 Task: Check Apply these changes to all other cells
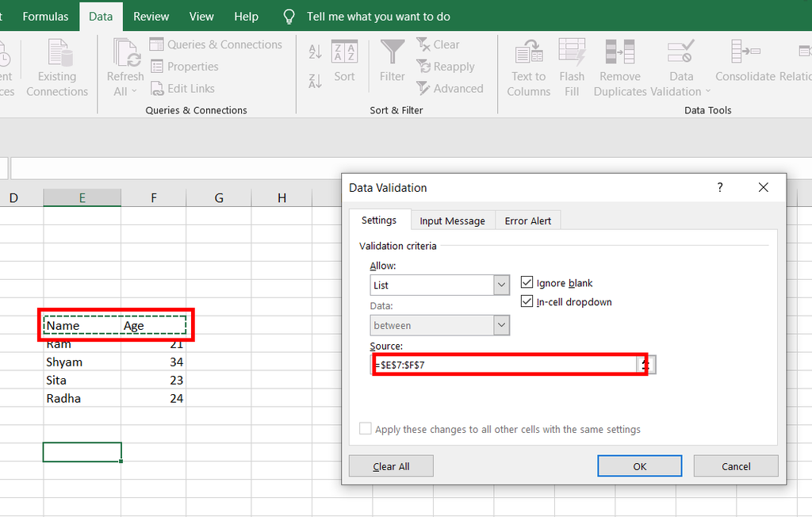click(x=366, y=429)
